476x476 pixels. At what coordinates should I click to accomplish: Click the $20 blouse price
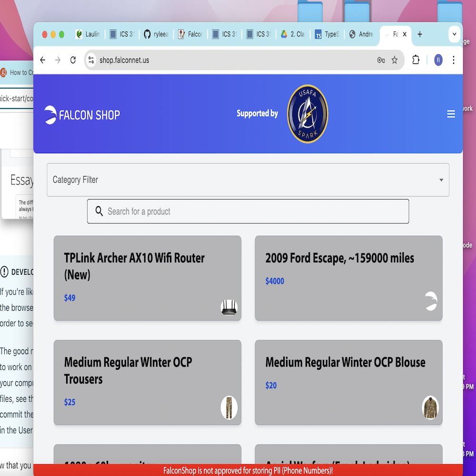271,386
